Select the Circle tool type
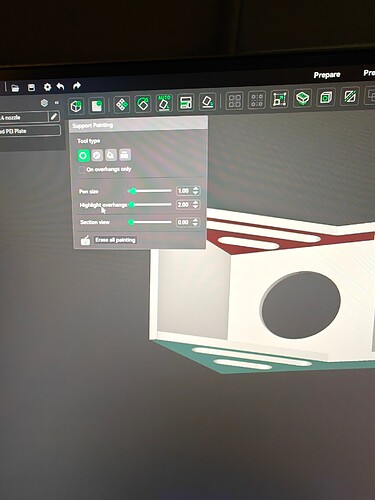Viewport: 375px width, 500px height. (83, 156)
